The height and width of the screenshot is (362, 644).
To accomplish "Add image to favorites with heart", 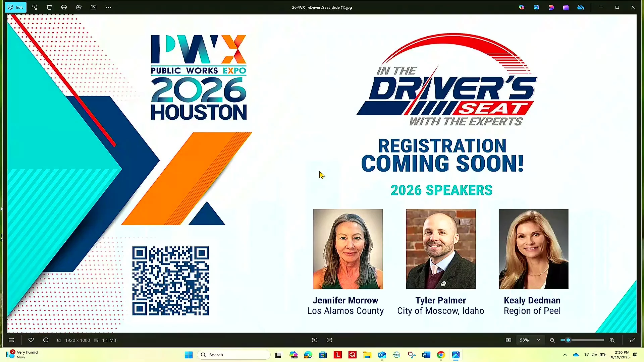I will click(x=31, y=340).
